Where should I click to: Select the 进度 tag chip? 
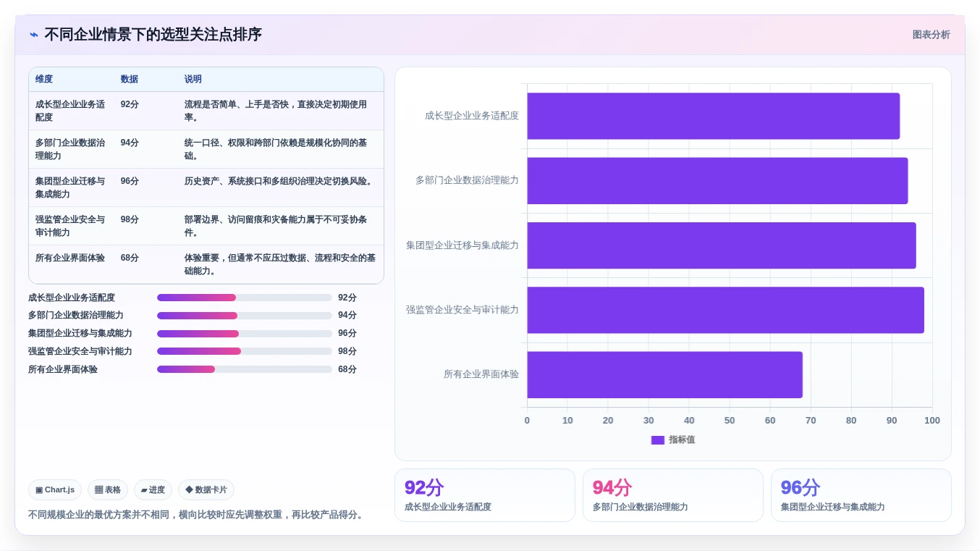click(153, 490)
